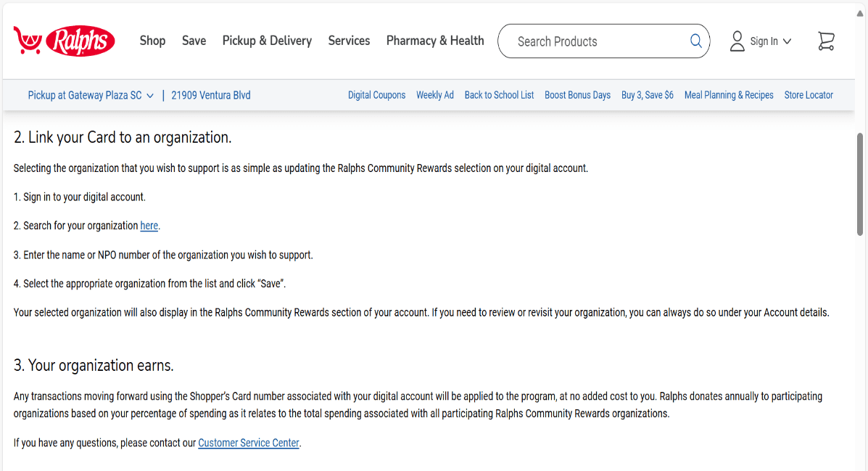Open the Shop menu

click(152, 41)
